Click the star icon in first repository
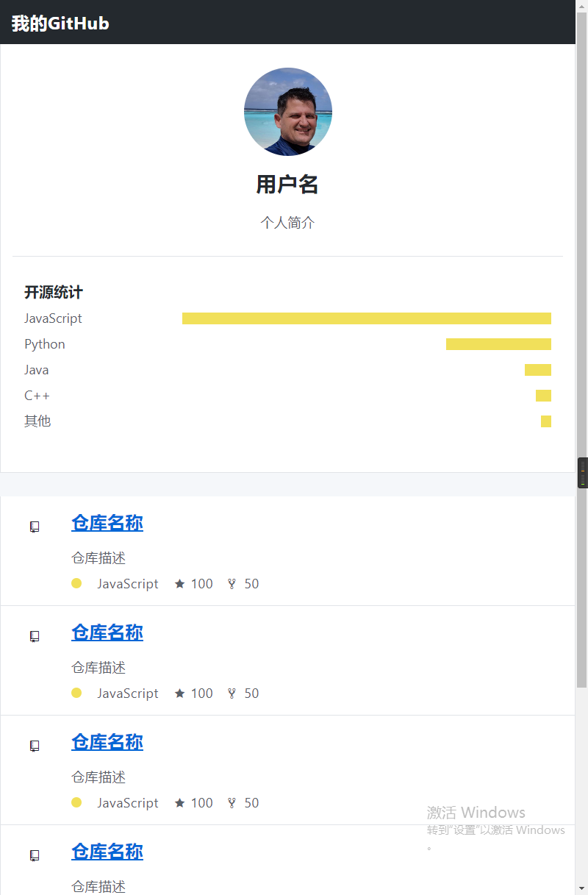 point(179,583)
